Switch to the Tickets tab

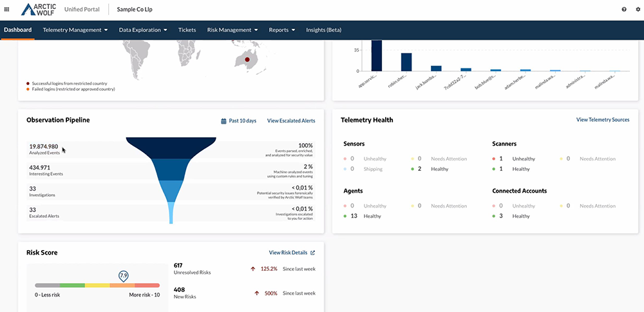click(187, 30)
